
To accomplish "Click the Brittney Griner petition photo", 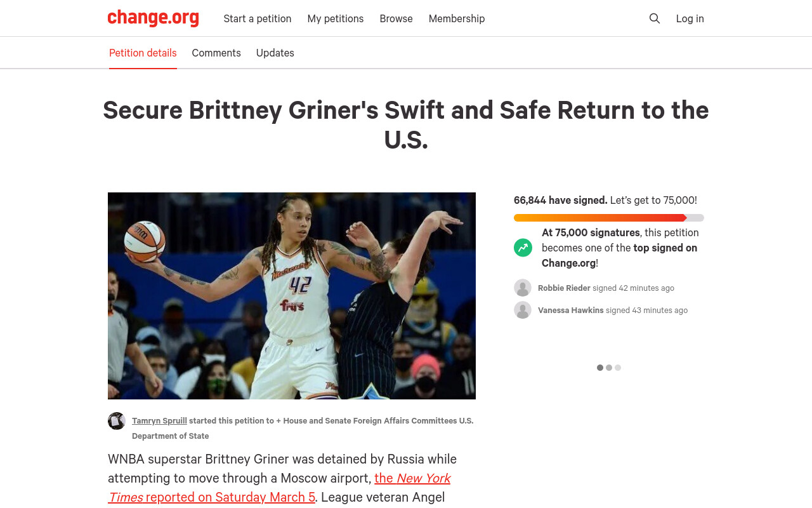I will [x=292, y=296].
